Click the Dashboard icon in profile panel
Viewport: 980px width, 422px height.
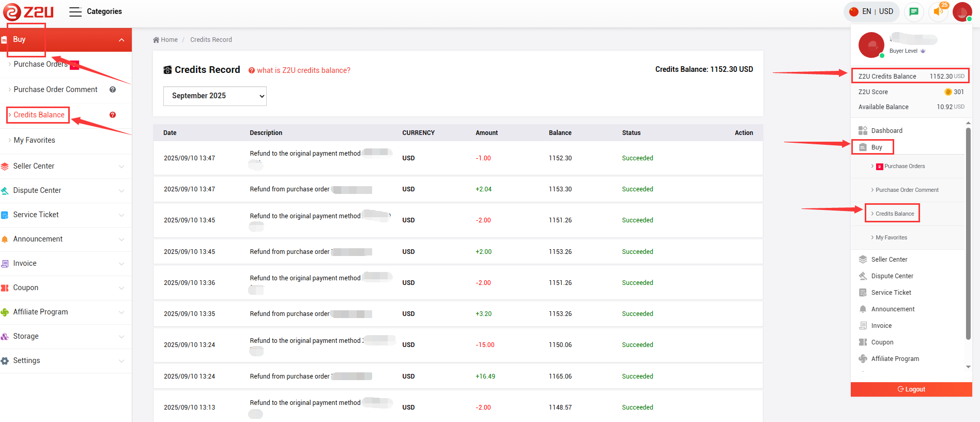click(x=863, y=130)
